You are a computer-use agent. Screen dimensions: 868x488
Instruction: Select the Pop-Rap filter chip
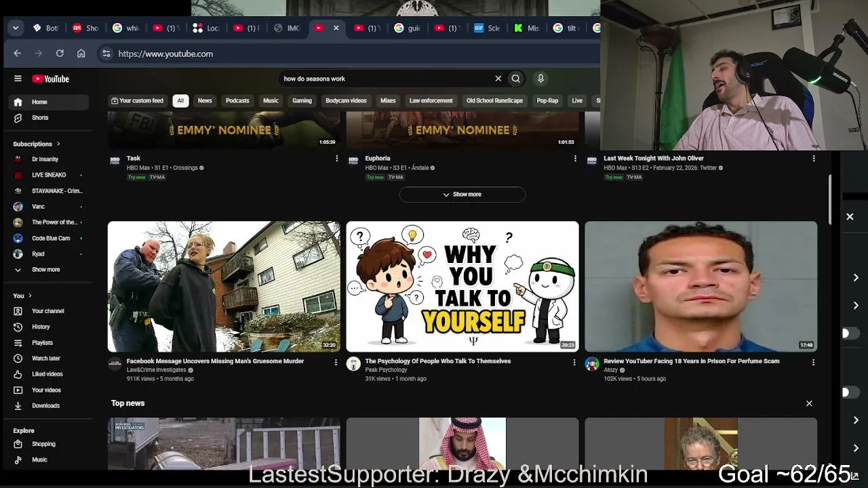[x=547, y=101]
